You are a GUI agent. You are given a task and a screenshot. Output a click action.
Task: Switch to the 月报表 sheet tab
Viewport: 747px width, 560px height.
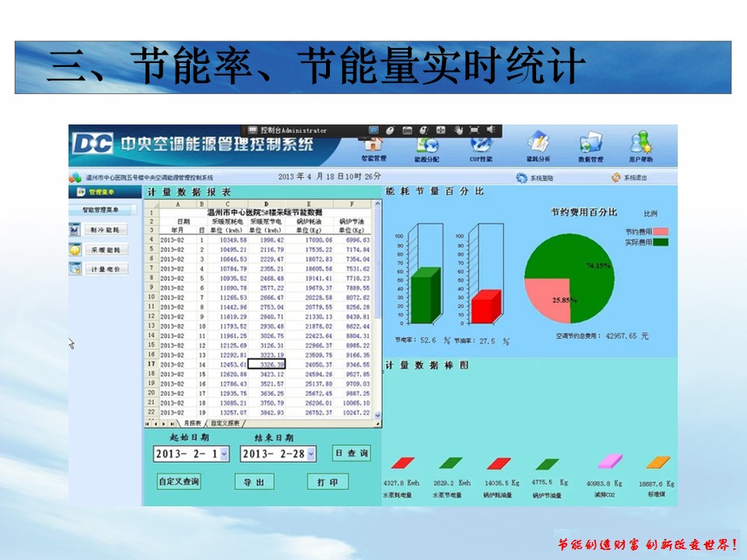(192, 423)
